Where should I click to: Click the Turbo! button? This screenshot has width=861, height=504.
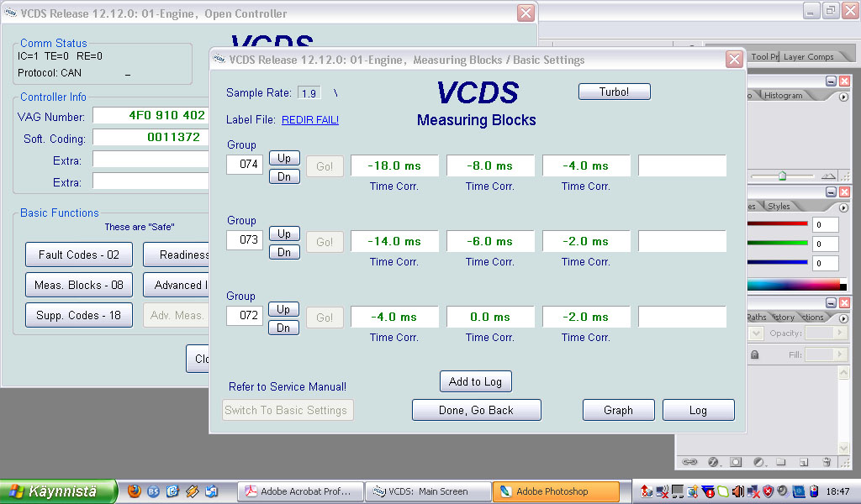[x=614, y=92]
